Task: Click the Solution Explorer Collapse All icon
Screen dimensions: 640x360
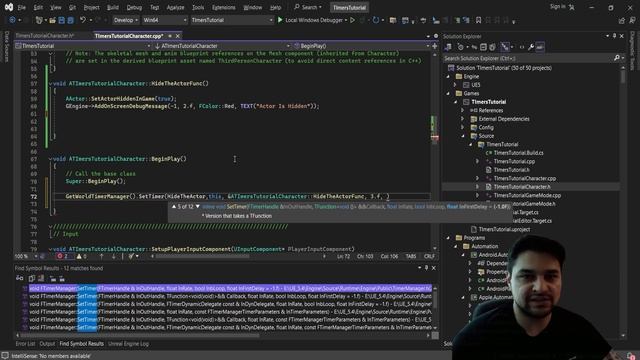Action: click(x=483, y=47)
